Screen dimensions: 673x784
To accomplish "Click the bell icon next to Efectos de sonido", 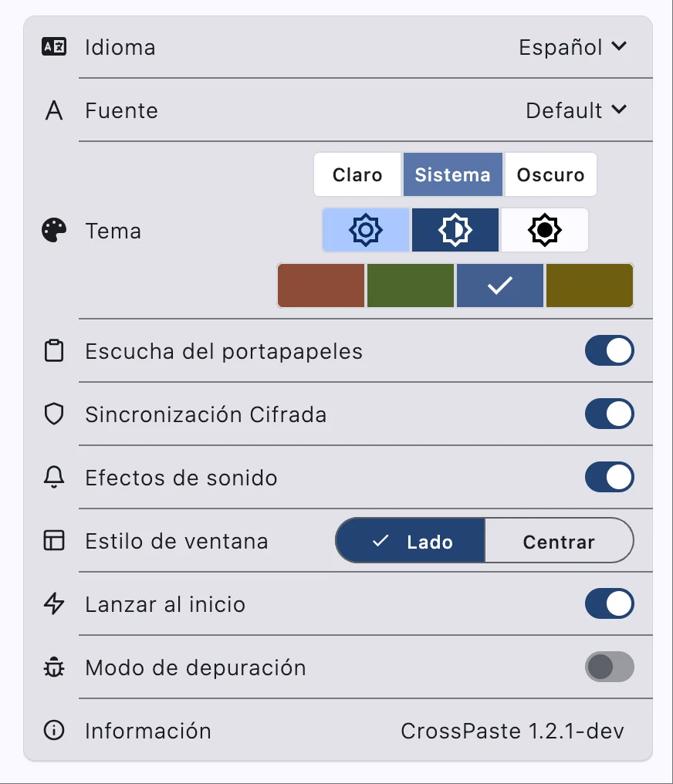I will [52, 477].
